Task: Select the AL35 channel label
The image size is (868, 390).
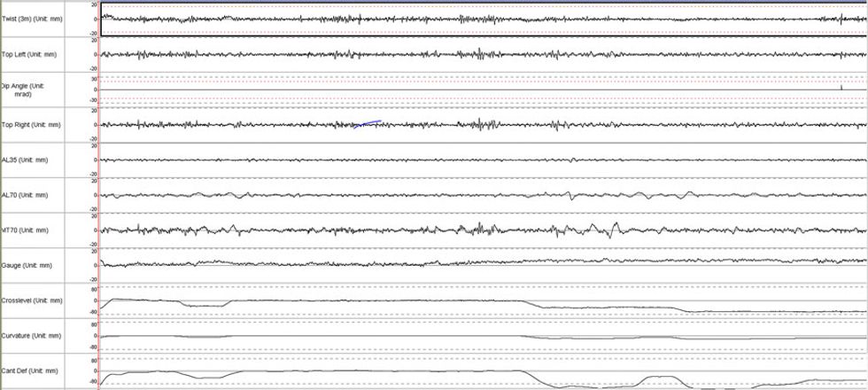Action: pos(25,160)
